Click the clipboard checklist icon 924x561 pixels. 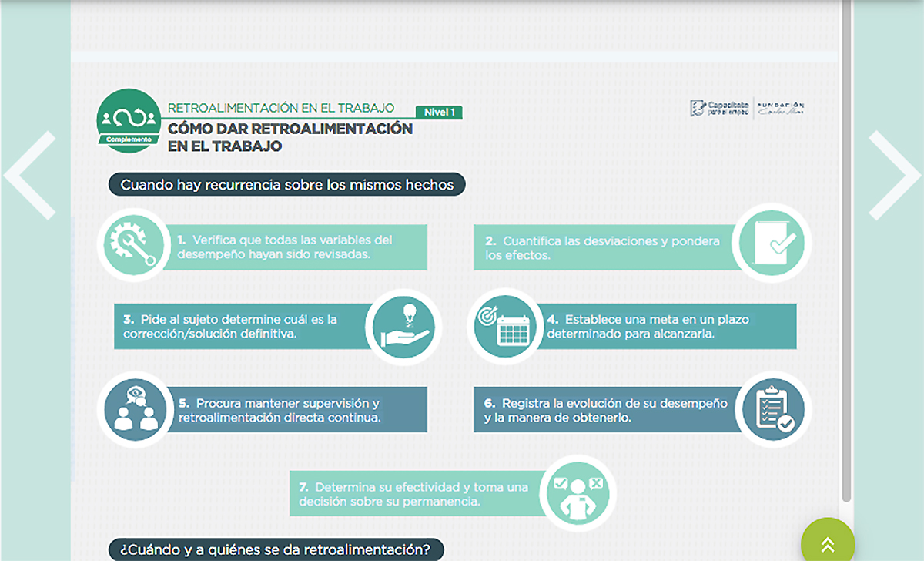(772, 408)
